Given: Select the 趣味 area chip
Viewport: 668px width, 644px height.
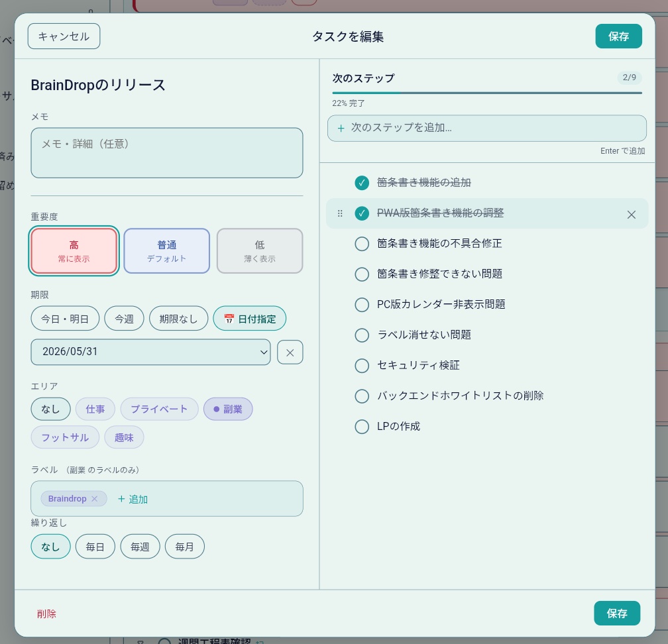Looking at the screenshot, I should [124, 437].
